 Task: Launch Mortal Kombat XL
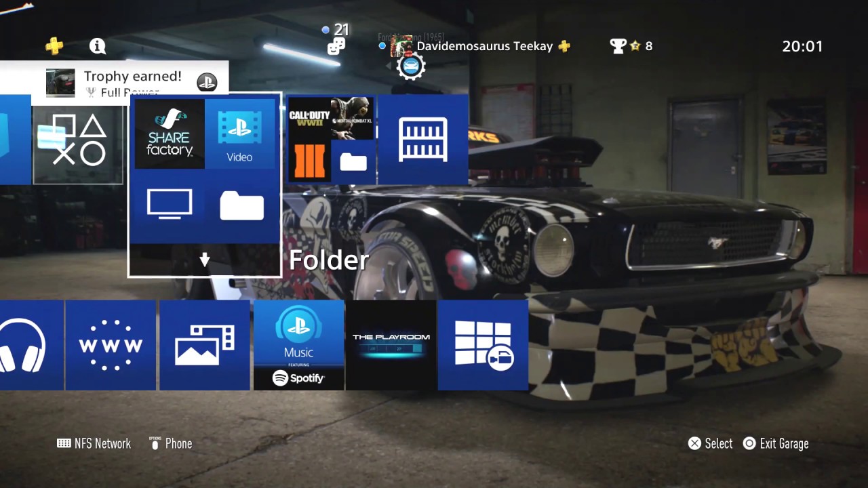click(x=352, y=118)
